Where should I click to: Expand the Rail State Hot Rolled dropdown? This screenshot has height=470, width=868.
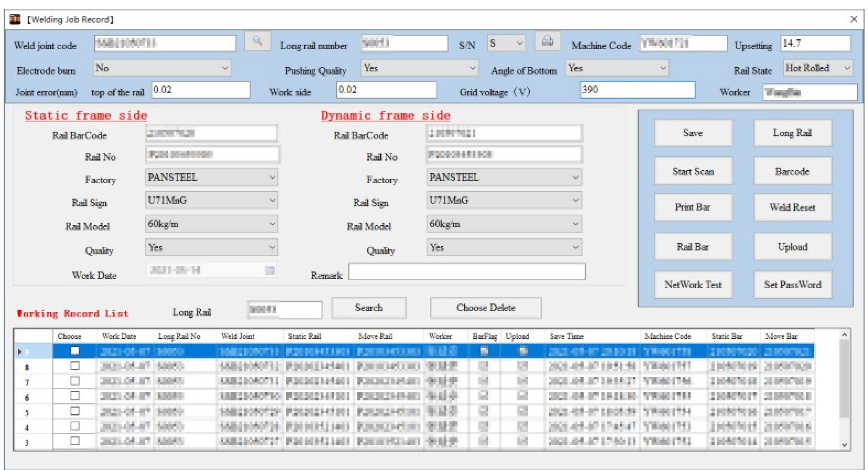coord(847,68)
